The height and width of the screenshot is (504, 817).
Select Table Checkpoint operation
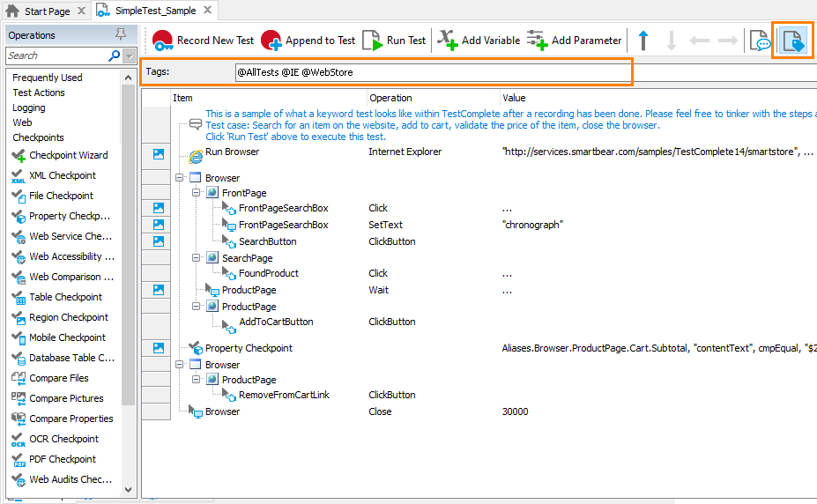[x=57, y=297]
